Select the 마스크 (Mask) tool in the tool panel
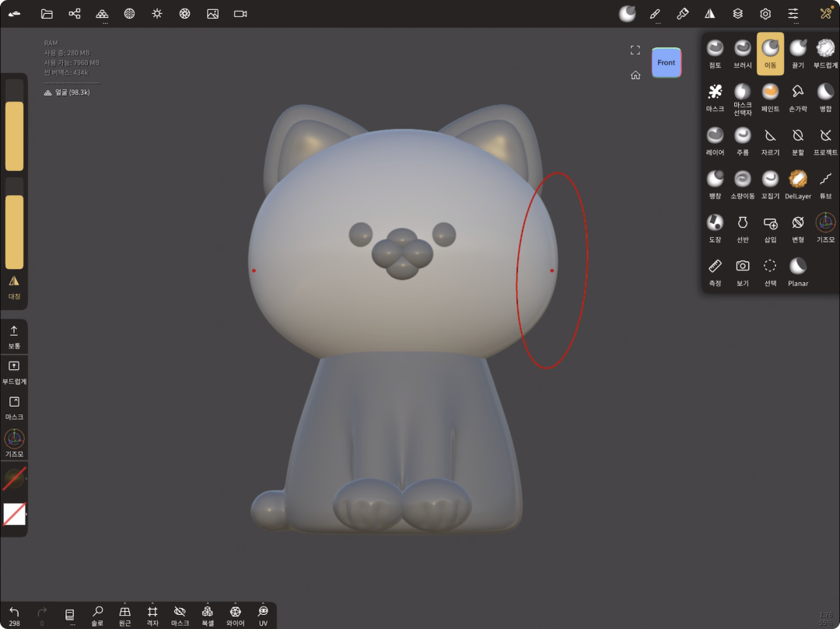840x629 pixels. 715,97
